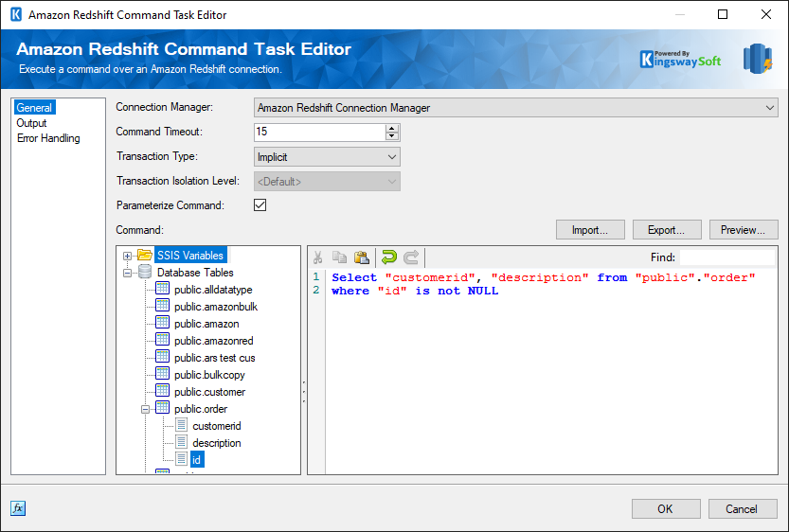The width and height of the screenshot is (789, 532).
Task: Select the Database Tables label
Action: pos(195,272)
